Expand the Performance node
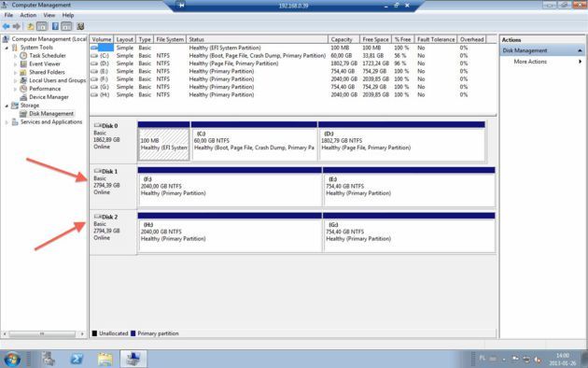 15,89
